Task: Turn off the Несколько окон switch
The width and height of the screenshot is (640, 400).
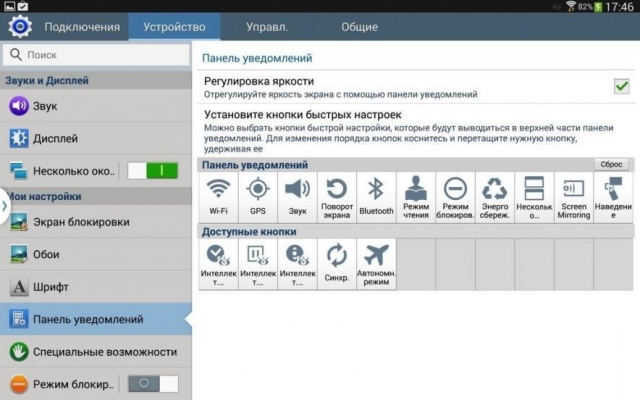Action: coord(148,171)
